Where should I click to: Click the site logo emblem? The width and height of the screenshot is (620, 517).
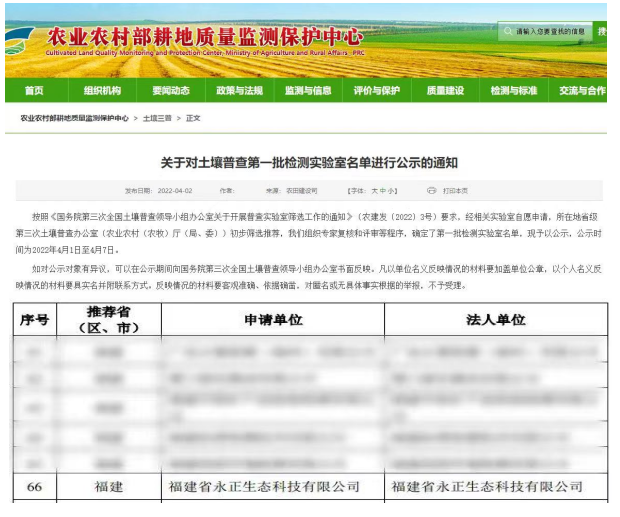[20, 41]
